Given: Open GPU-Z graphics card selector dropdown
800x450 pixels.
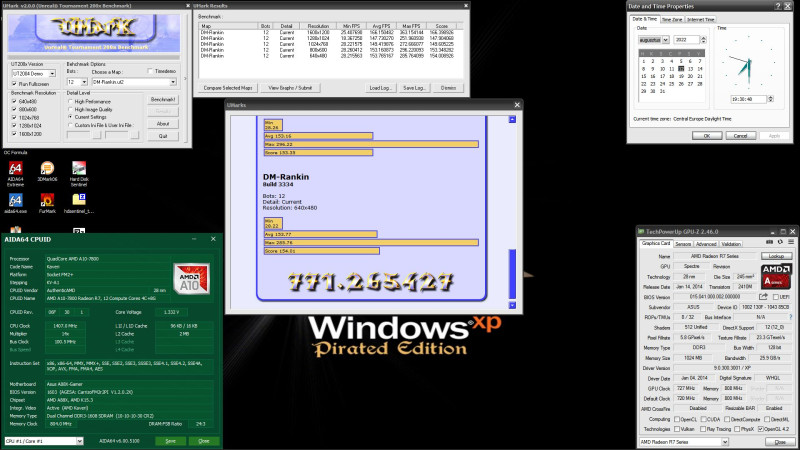Looking at the screenshot, I should pyautogui.click(x=725, y=442).
